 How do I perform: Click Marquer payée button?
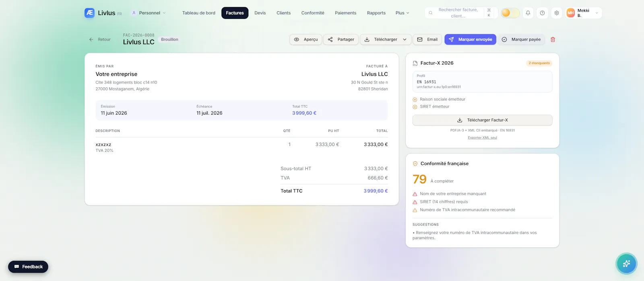pos(521,39)
